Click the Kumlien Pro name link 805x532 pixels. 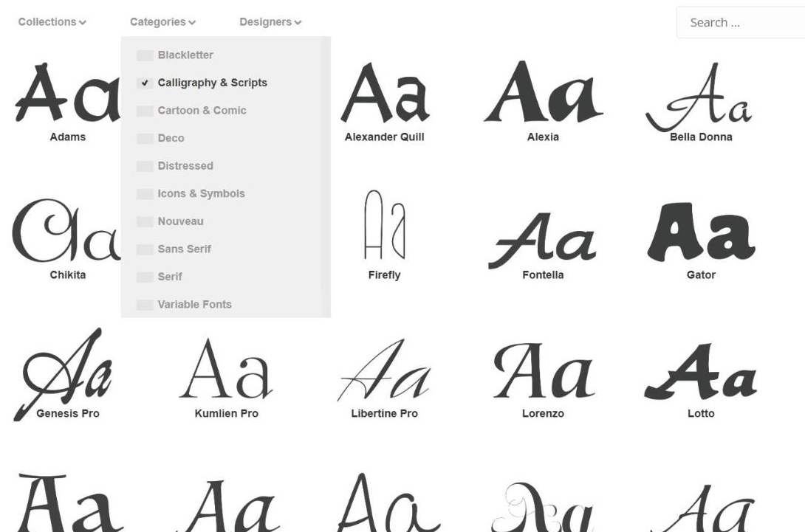[227, 413]
